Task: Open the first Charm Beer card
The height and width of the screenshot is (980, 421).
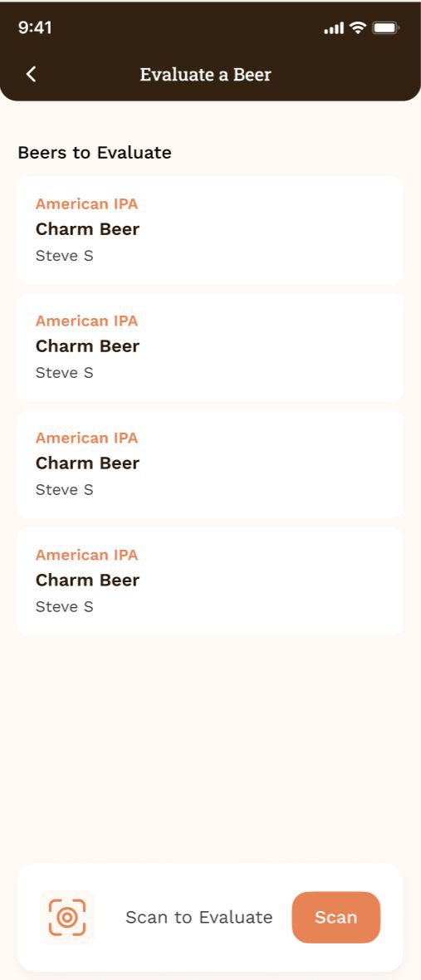Action: [210, 230]
